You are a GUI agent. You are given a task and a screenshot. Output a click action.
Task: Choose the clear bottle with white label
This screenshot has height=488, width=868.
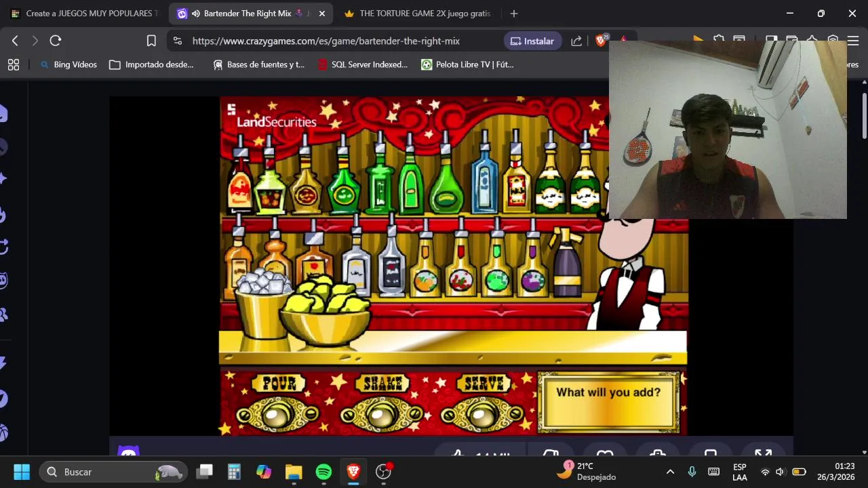tap(357, 256)
